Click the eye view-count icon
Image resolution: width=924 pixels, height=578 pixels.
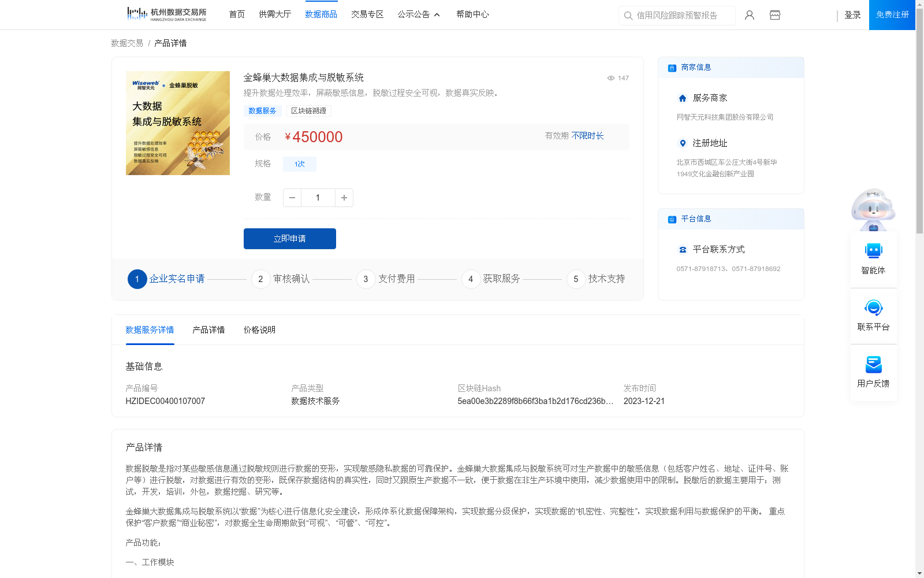(611, 78)
